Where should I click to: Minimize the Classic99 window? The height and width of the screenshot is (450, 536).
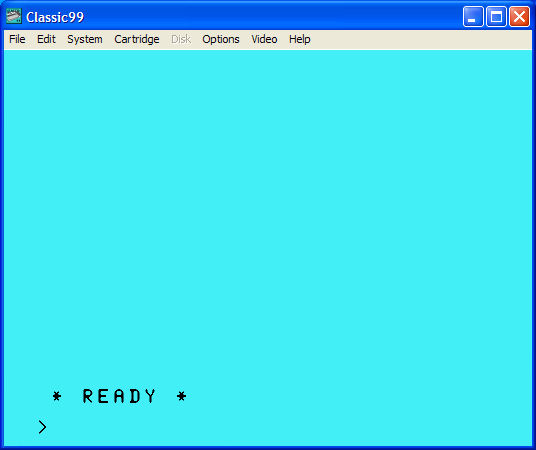[473, 16]
